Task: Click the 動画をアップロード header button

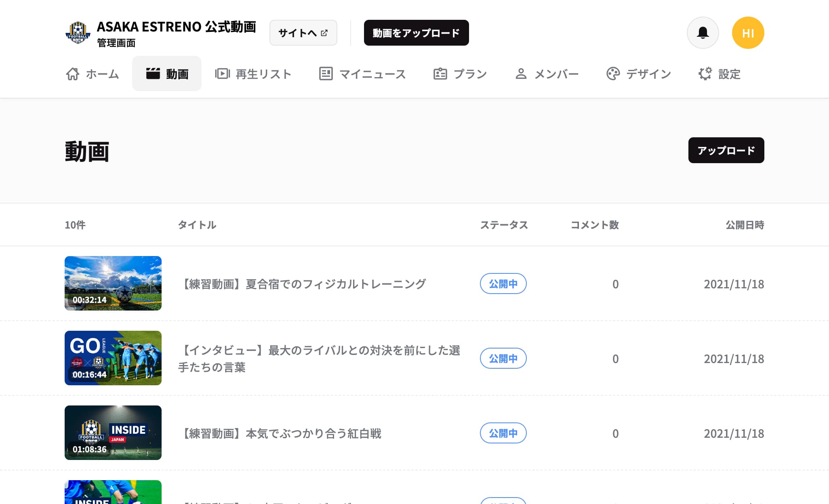Action: pyautogui.click(x=416, y=33)
